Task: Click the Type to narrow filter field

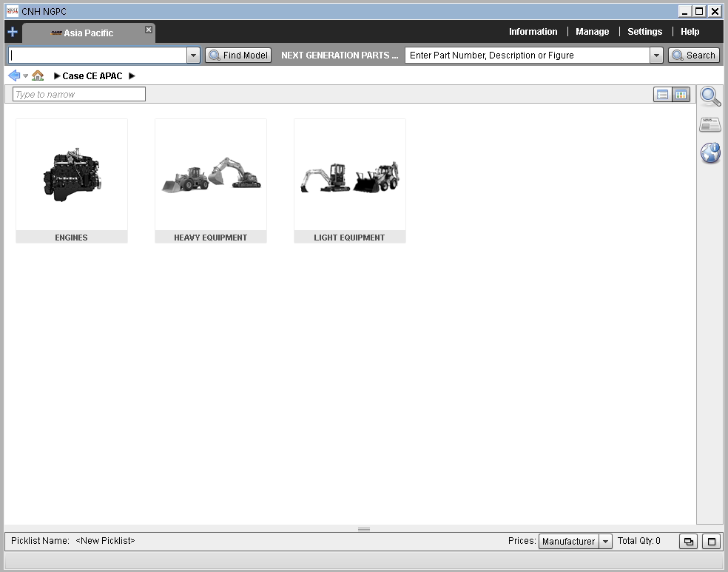Action: 79,94
